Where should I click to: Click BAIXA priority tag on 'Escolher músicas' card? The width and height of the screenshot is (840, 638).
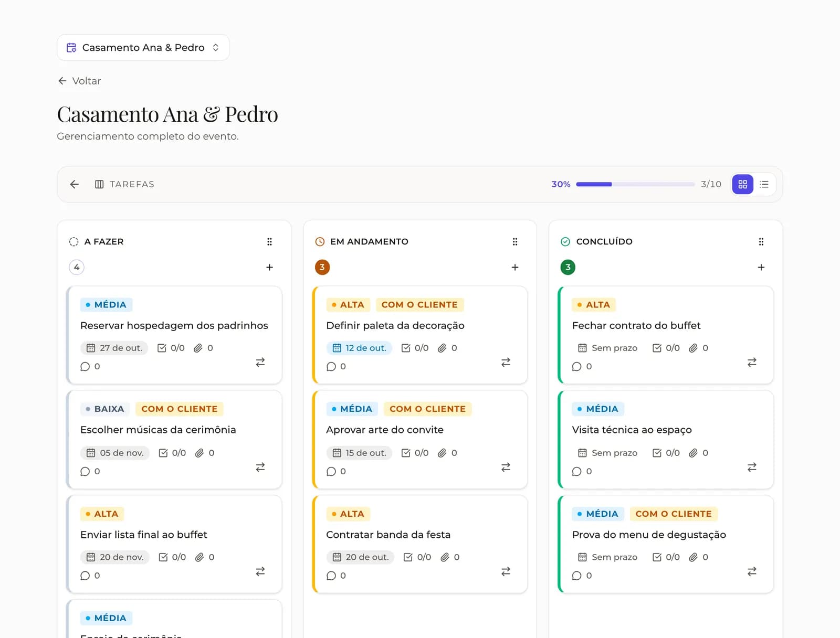pos(104,409)
